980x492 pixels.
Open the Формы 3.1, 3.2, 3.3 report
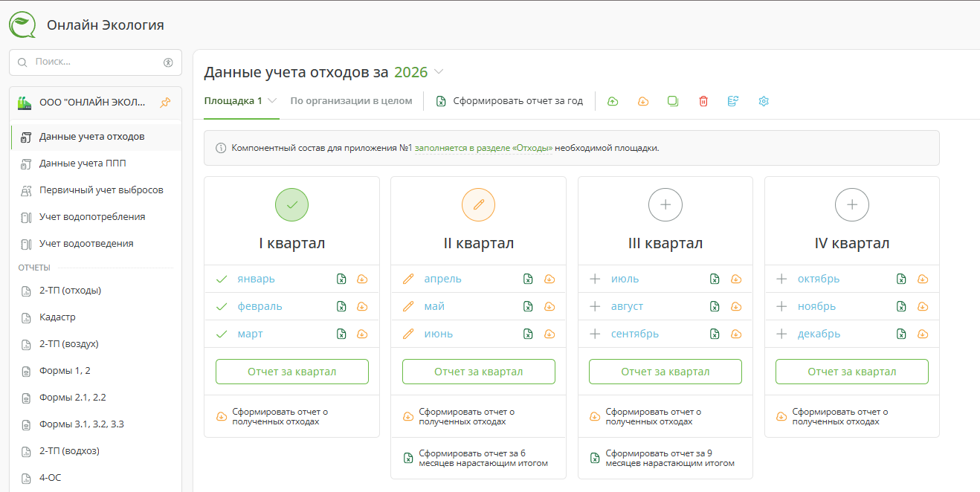tap(95, 424)
